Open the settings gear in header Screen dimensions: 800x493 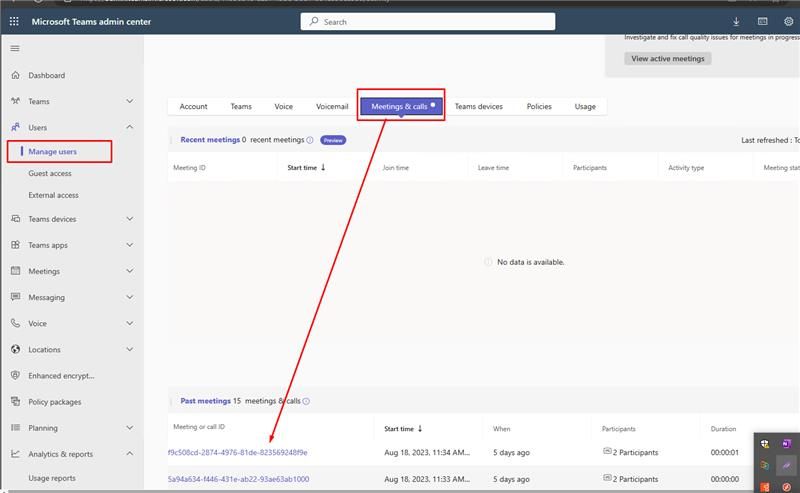click(x=788, y=21)
